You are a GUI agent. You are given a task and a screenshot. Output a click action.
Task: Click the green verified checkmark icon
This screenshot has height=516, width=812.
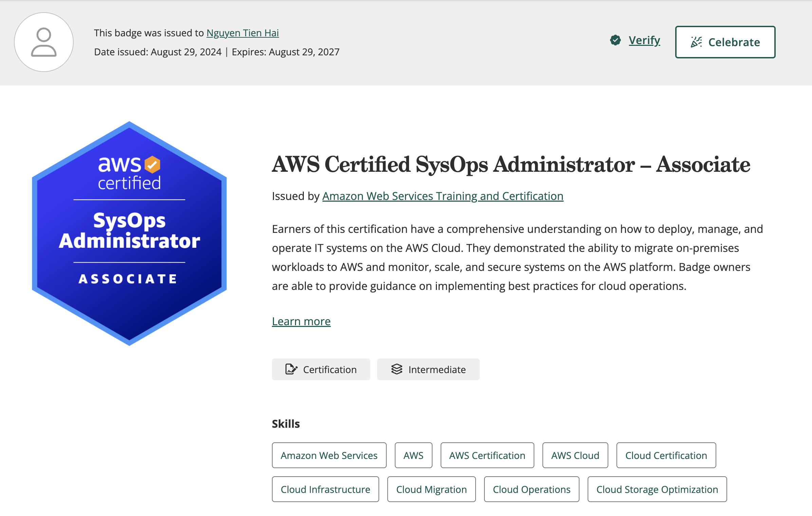(x=615, y=40)
